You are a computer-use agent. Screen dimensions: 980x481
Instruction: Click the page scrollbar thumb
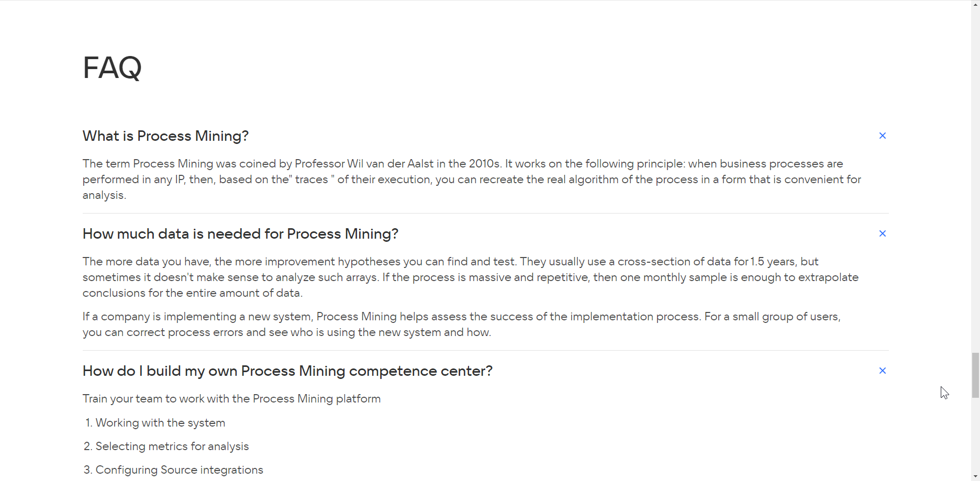tap(975, 375)
